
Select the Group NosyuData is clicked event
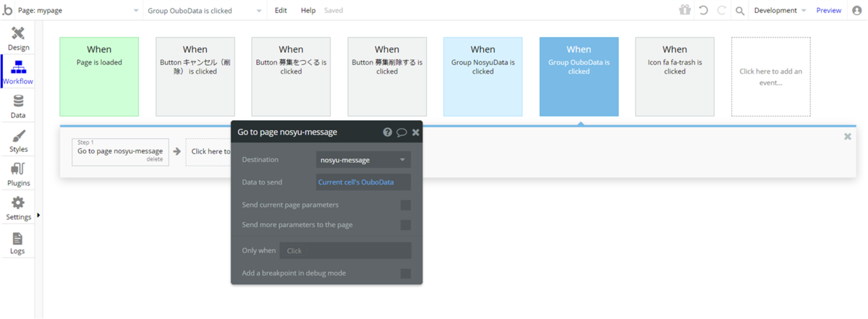coord(483,77)
